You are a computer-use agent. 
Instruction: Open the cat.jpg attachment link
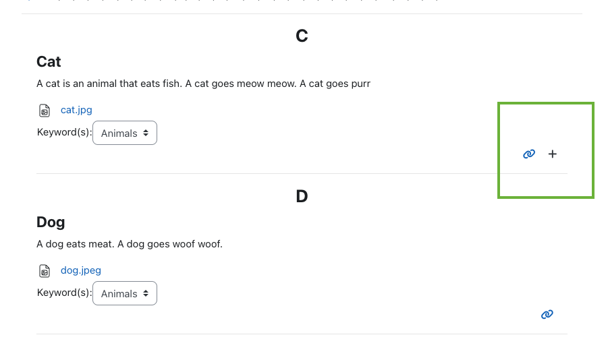click(x=76, y=110)
